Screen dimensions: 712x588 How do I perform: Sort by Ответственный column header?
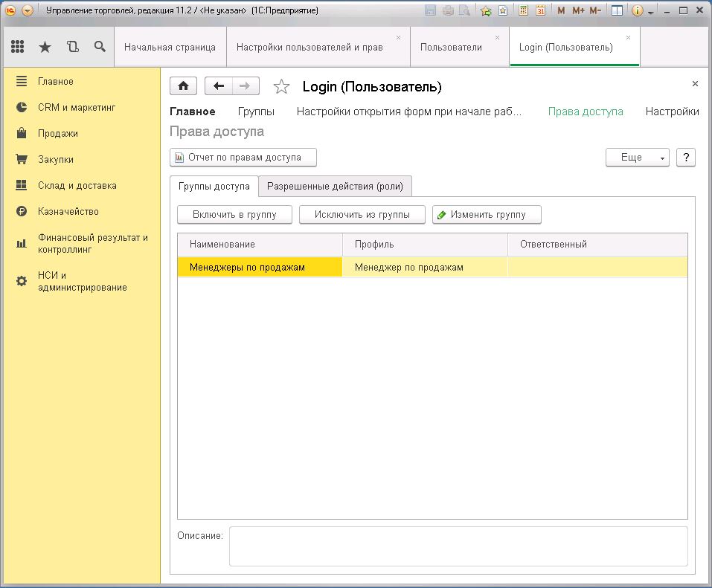point(597,244)
